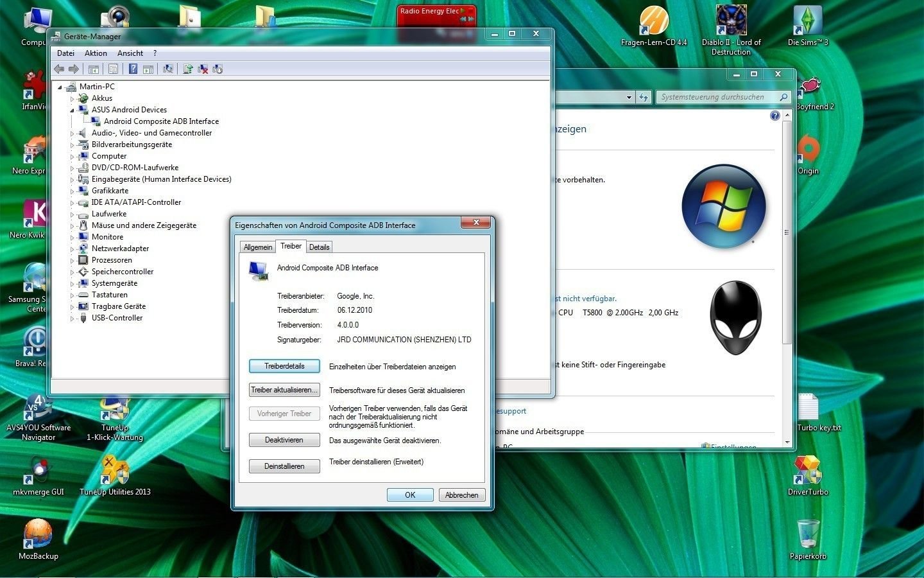This screenshot has height=578, width=924.
Task: Select the Monitore row
Action: pyautogui.click(x=101, y=237)
